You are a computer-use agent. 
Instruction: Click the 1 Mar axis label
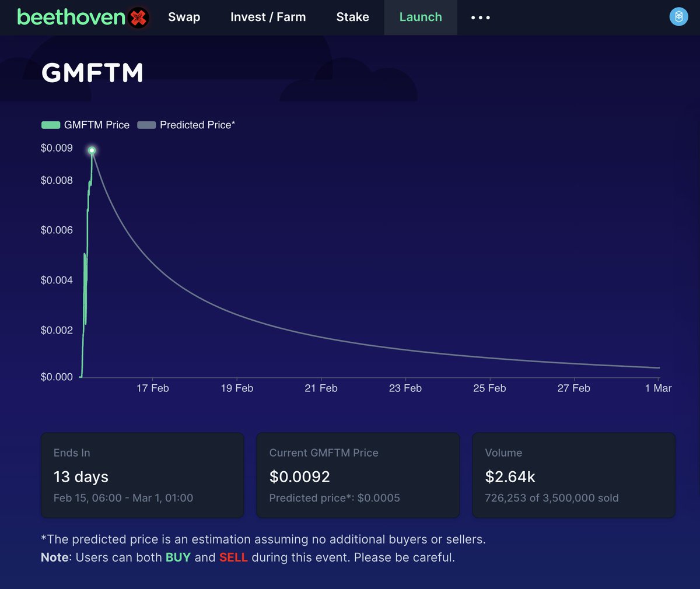tap(659, 388)
